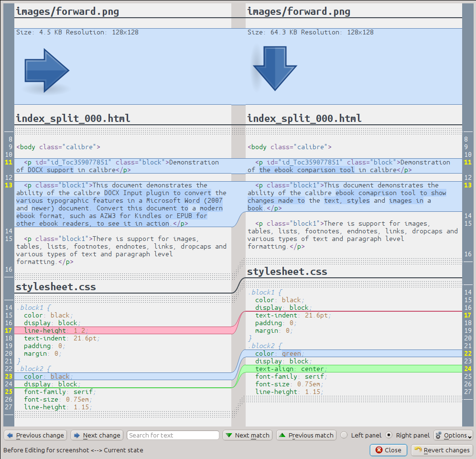Select the Right panel radio button
The image size is (476, 459).
tap(389, 436)
